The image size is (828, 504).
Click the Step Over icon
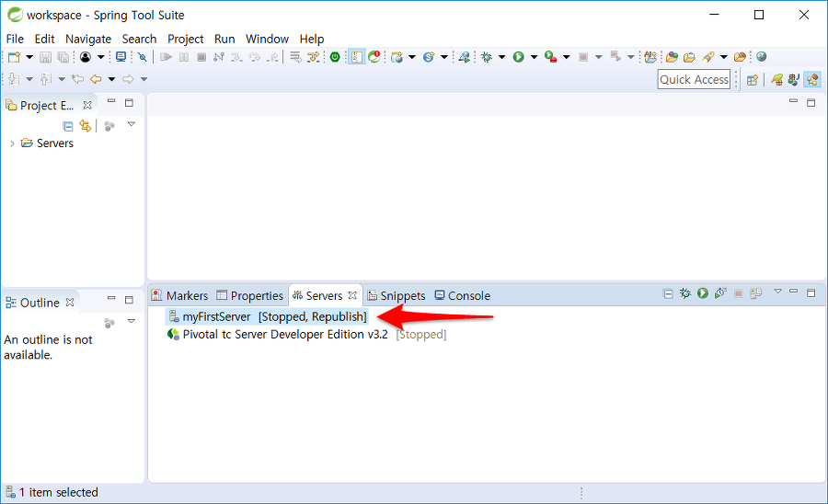(x=255, y=57)
